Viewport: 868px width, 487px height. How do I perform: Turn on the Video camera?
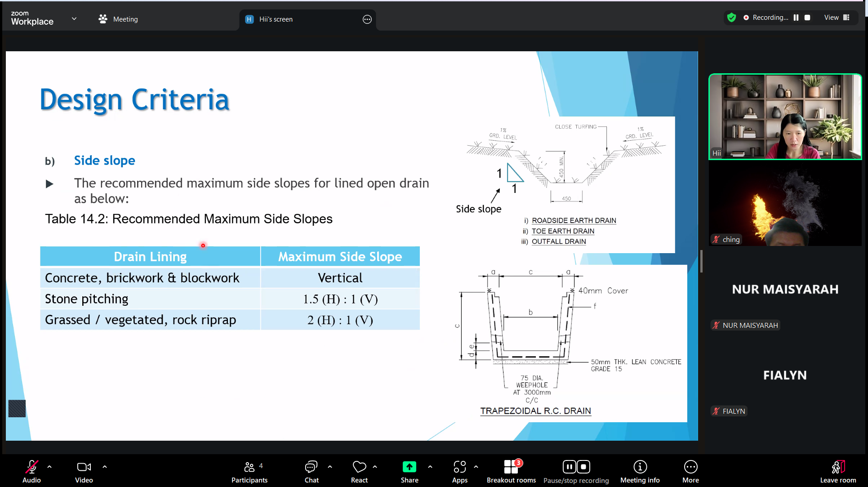point(84,471)
